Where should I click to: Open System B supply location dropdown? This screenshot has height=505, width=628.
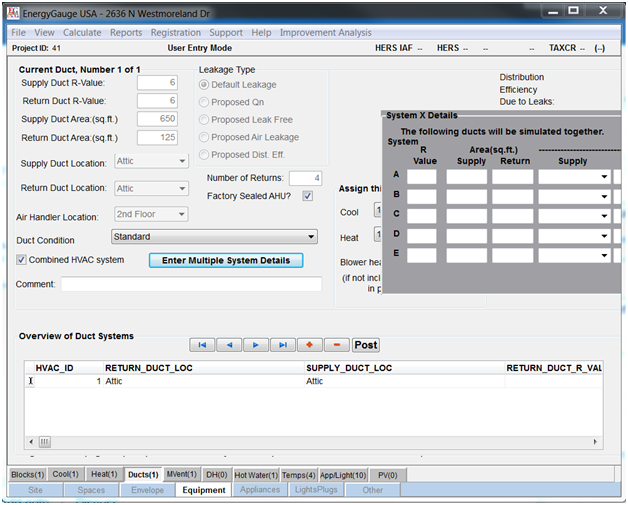(x=604, y=197)
